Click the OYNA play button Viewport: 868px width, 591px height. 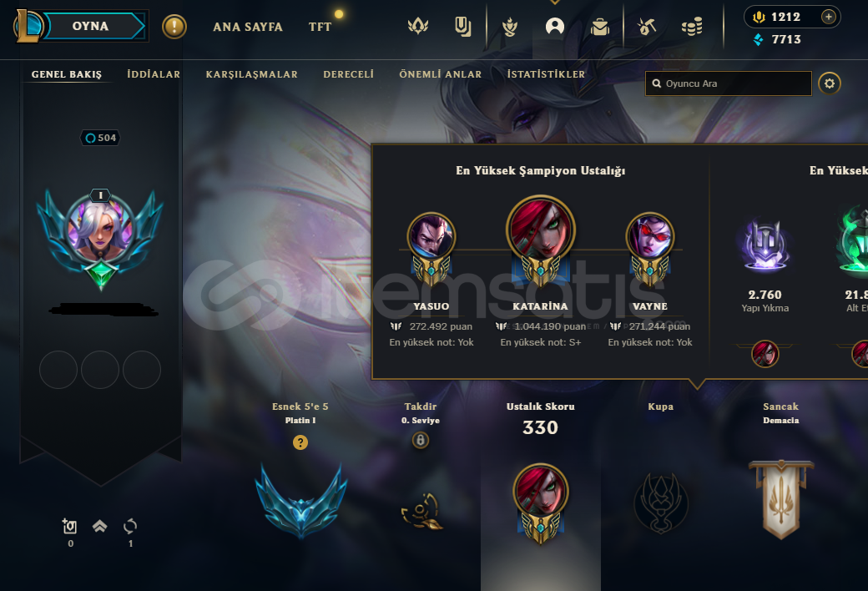[x=89, y=26]
